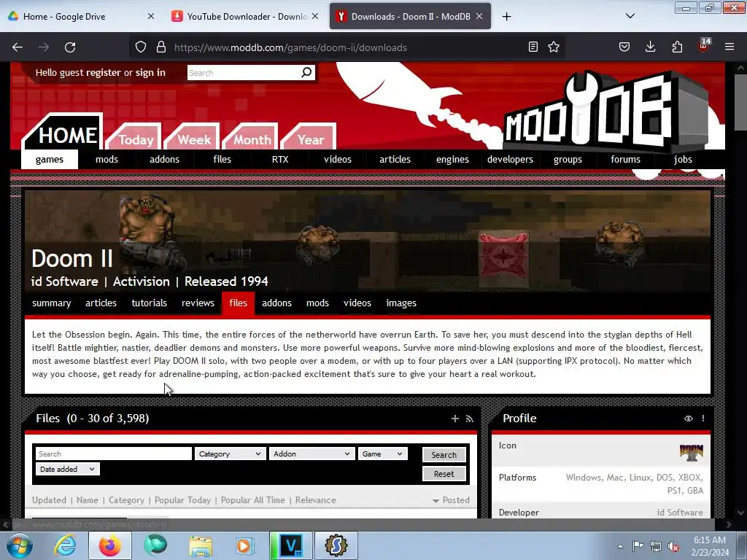This screenshot has width=747, height=560.
Task: Click the magnifier in ModDB header search
Action: pos(306,72)
